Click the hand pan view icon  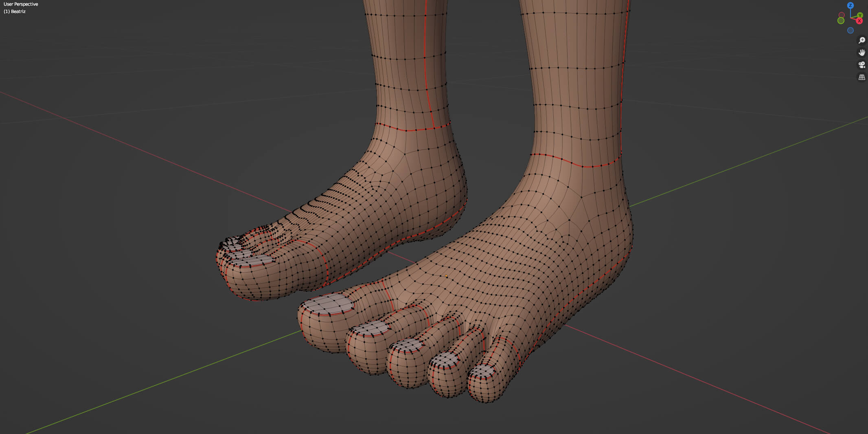point(861,53)
